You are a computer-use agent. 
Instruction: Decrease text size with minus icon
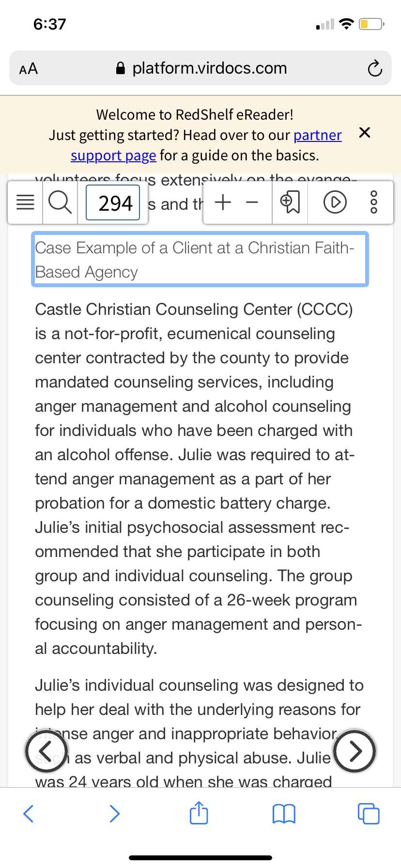pyautogui.click(x=252, y=202)
